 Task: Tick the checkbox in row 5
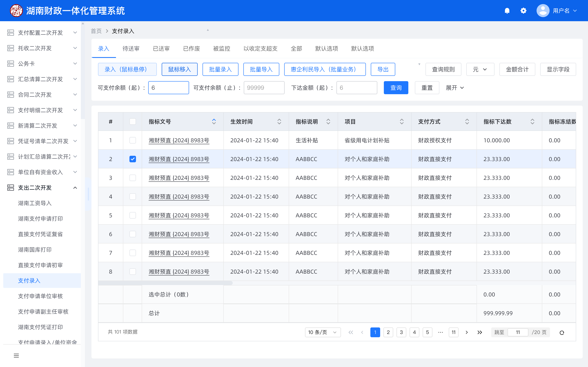133,215
